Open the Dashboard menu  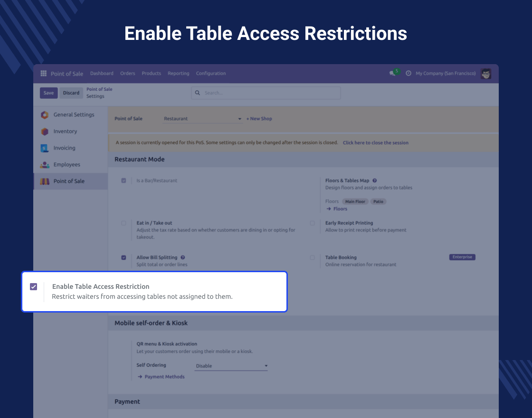[x=102, y=73]
